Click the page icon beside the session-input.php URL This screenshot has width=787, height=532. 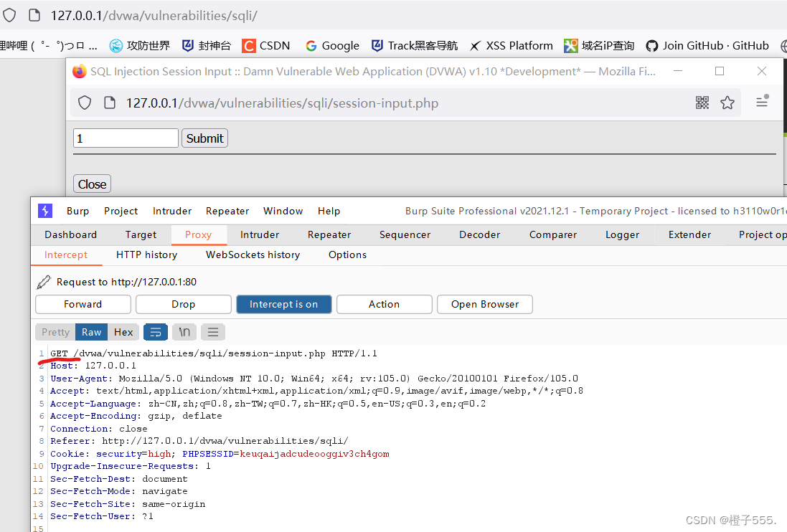point(110,103)
